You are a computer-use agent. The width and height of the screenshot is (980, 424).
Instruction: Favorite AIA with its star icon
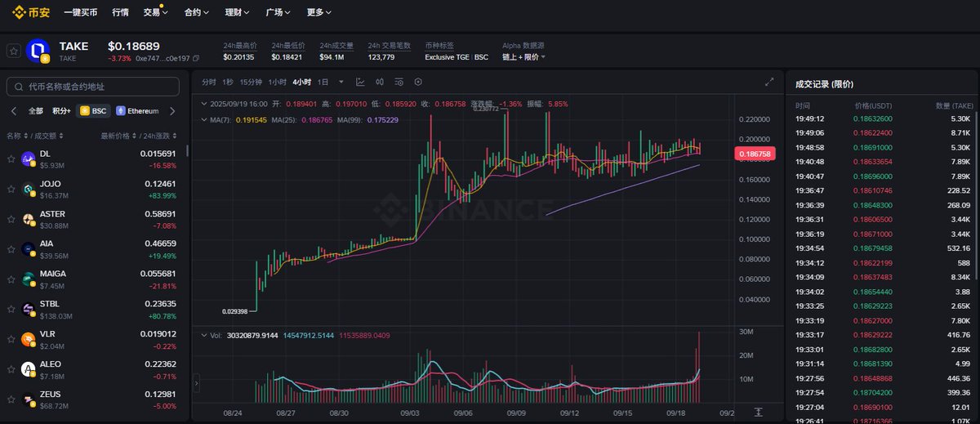click(x=11, y=248)
